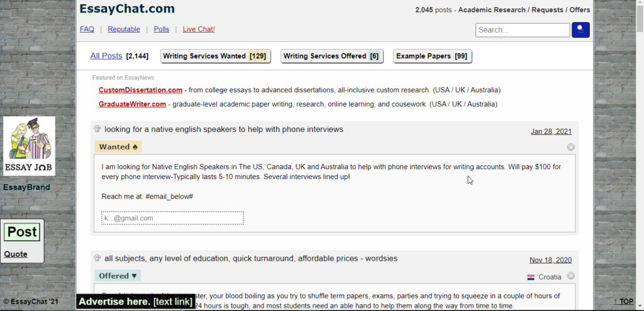Viewport: 644px width, 311px height.
Task: Click inside the Search input field
Action: 523,30
